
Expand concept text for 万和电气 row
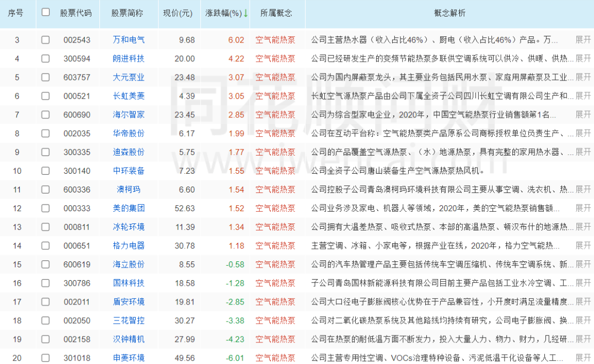click(x=583, y=40)
